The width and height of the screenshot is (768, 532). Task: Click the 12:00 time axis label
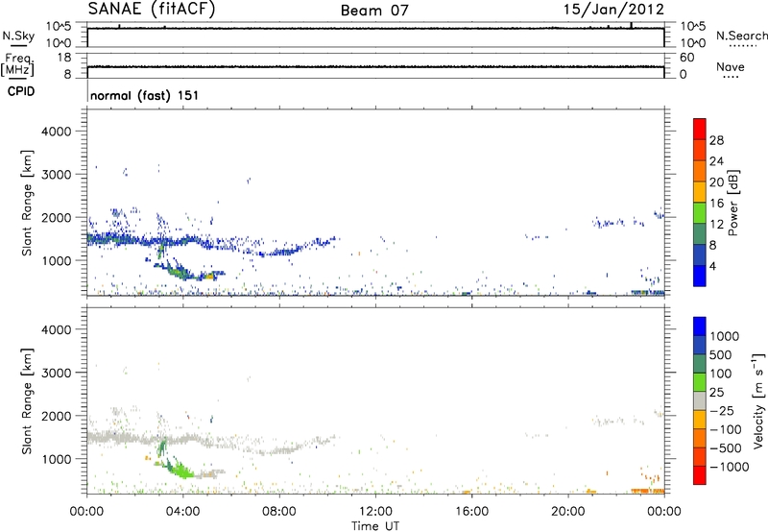point(375,512)
